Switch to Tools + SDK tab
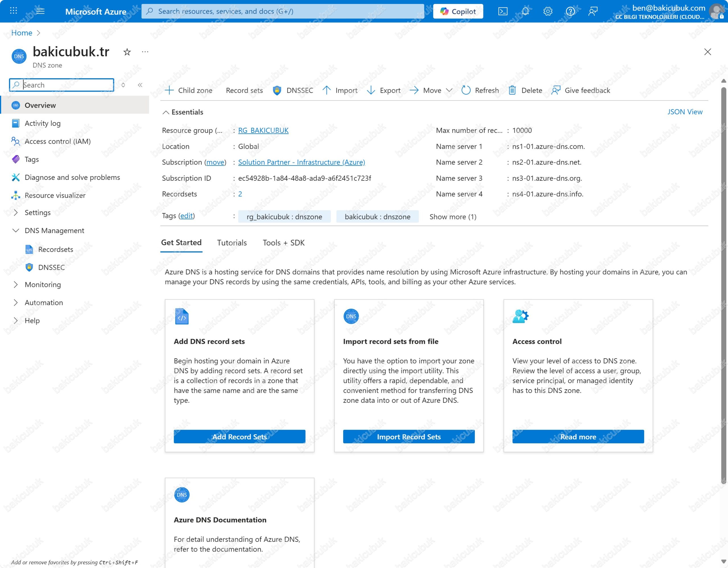This screenshot has width=728, height=568. (x=283, y=242)
